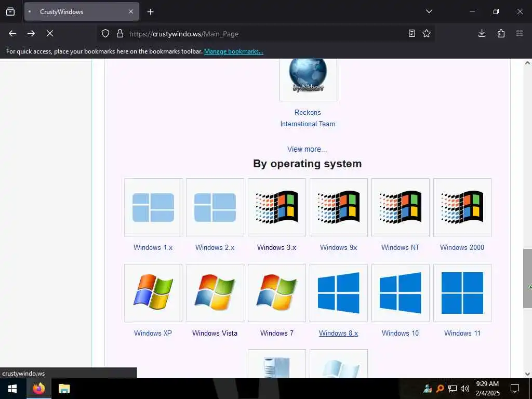Screen dimensions: 532x399
Task: Click the Windows 3.x text link
Action: (x=276, y=247)
